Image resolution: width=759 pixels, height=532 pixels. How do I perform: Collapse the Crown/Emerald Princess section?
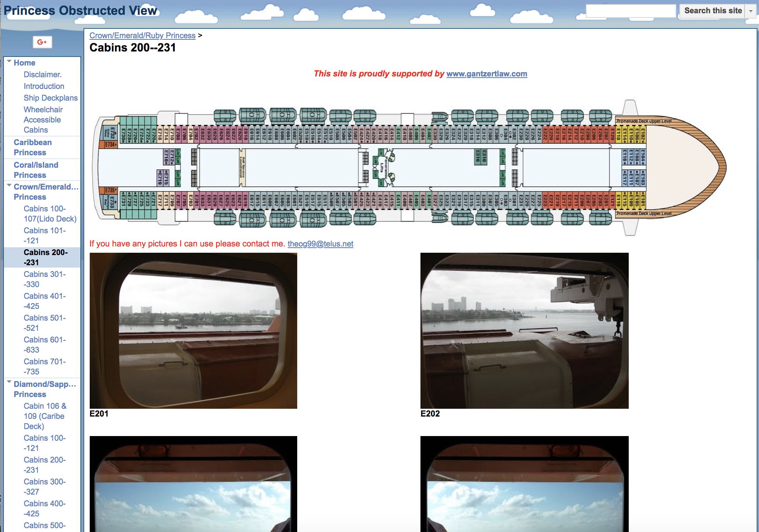pyautogui.click(x=9, y=185)
